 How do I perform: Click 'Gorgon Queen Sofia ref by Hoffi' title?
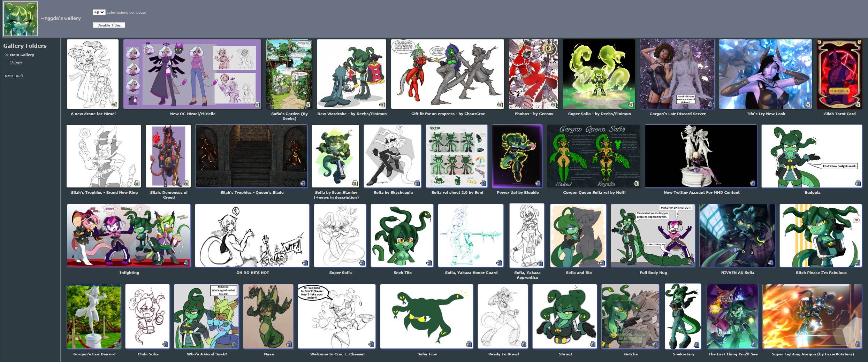click(x=594, y=192)
